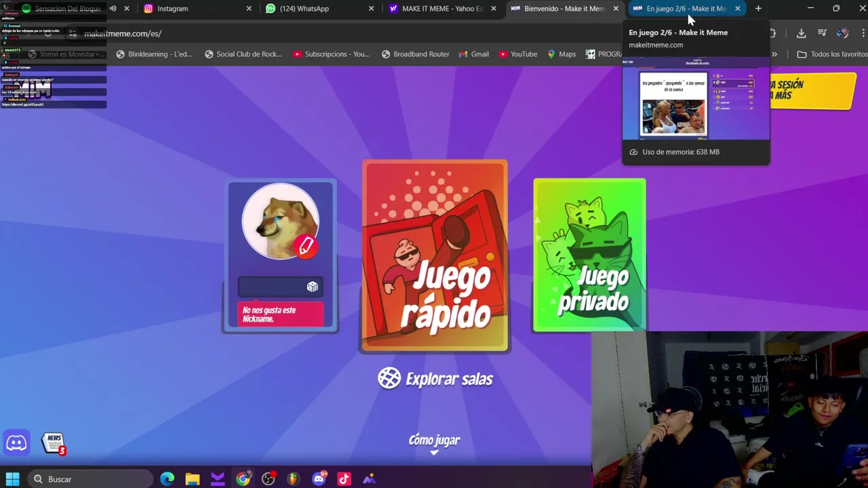The height and width of the screenshot is (488, 868).
Task: Switch to the (124) WhatsApp tab
Action: click(x=319, y=9)
